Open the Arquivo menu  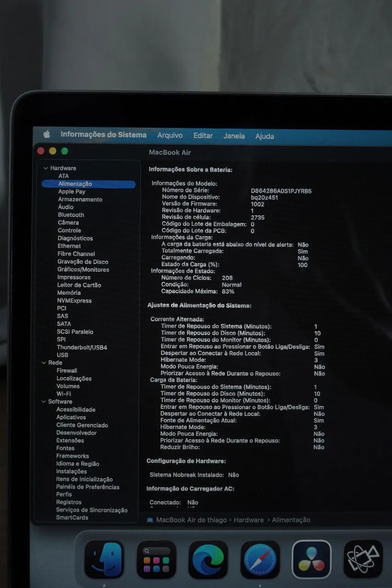click(x=170, y=136)
